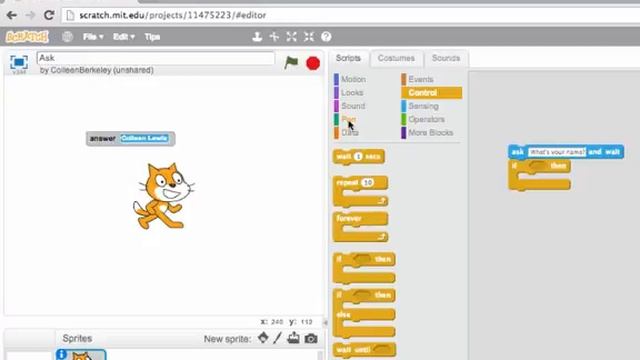640x360 pixels.
Task: Click the 'by ColleenBerkeley (unshared)' text
Action: (97, 70)
